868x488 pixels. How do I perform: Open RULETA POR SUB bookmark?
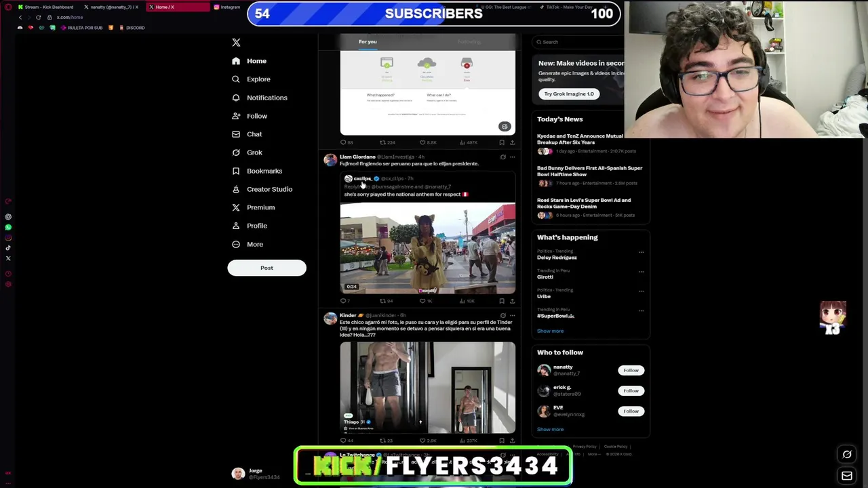pos(81,28)
